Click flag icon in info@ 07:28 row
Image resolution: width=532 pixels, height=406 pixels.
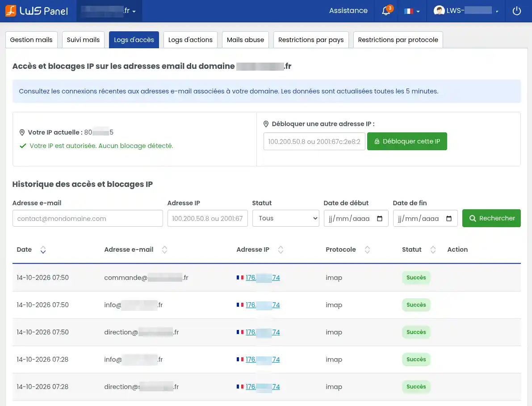coord(240,359)
